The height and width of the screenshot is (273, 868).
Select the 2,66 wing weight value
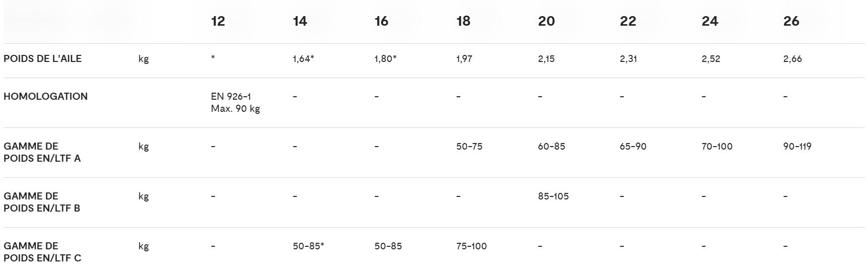792,59
